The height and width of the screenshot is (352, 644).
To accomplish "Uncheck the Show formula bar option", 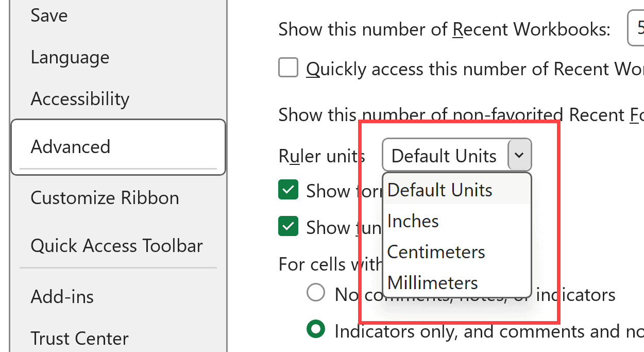I will [288, 190].
